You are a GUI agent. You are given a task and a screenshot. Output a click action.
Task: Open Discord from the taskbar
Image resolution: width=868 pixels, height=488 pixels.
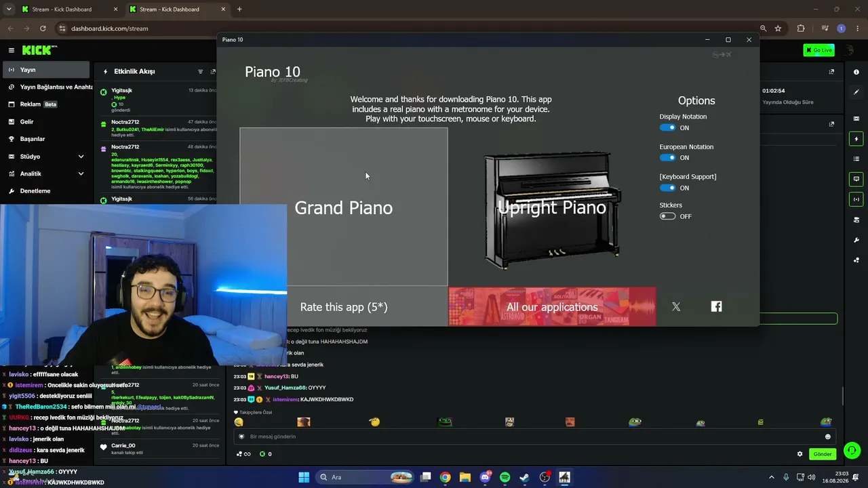pos(485,477)
